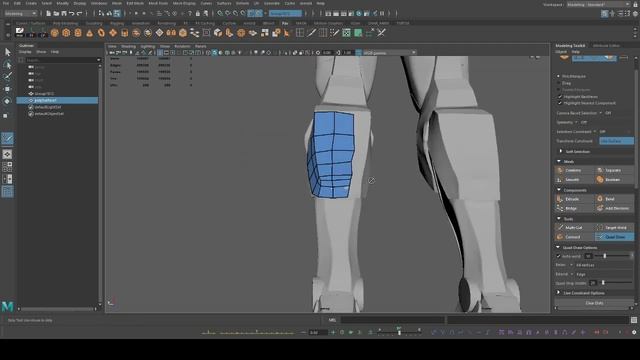Open the Edit Mesh menu
640x360 pixels.
click(135, 3)
